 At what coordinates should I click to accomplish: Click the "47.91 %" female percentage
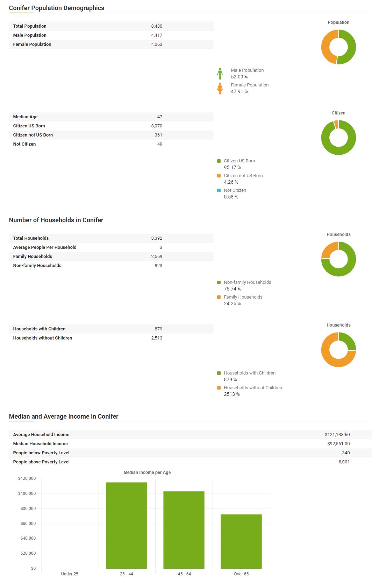click(239, 92)
